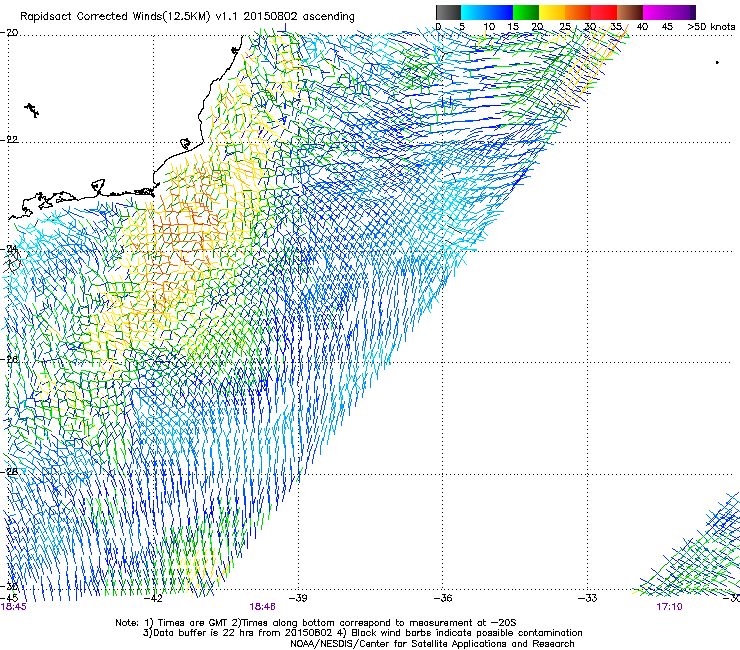The width and height of the screenshot is (740, 650).
Task: Click the cyan 5-10 knots legend segment
Action: pyautogui.click(x=474, y=12)
